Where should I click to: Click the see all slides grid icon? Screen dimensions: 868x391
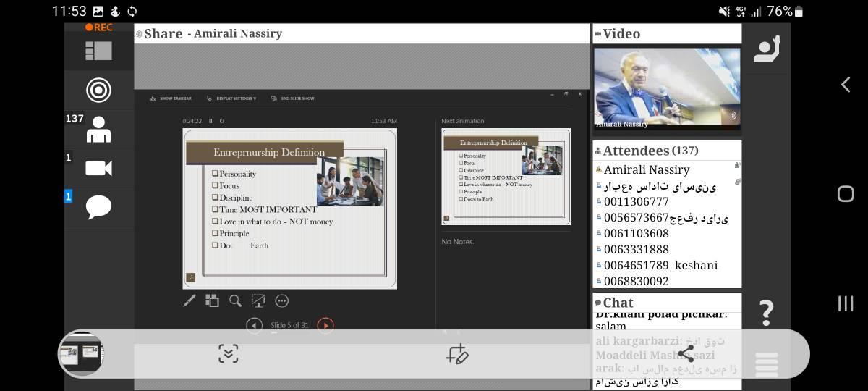tap(212, 300)
